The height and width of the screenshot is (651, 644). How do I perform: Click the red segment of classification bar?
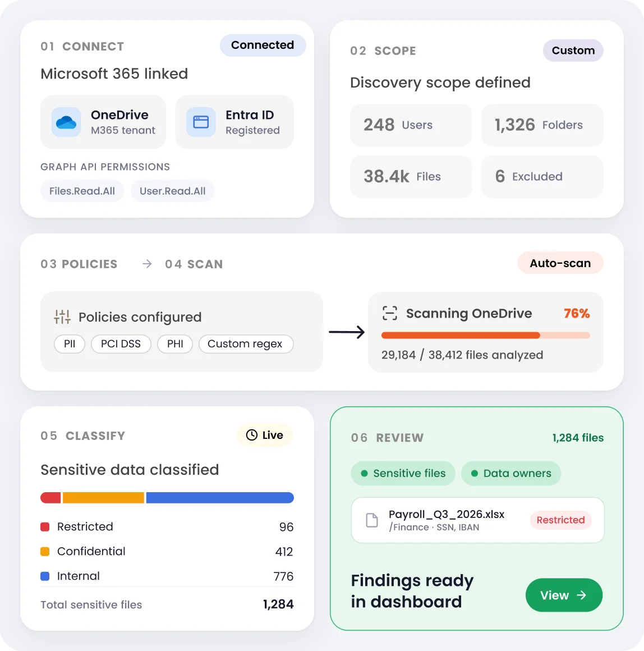(50, 497)
